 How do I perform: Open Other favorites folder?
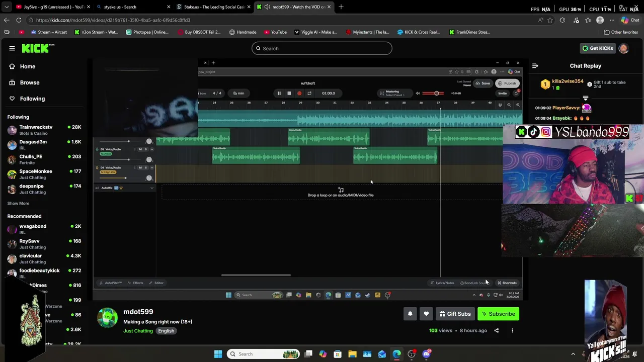tap(621, 32)
